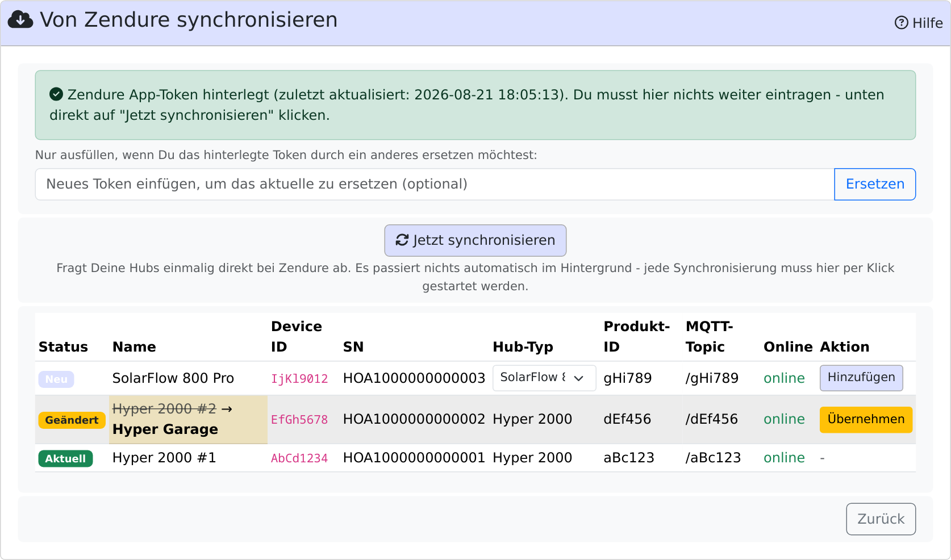Image resolution: width=951 pixels, height=560 pixels.
Task: Click the name SolarFlow 800 Pro
Action: click(x=173, y=378)
